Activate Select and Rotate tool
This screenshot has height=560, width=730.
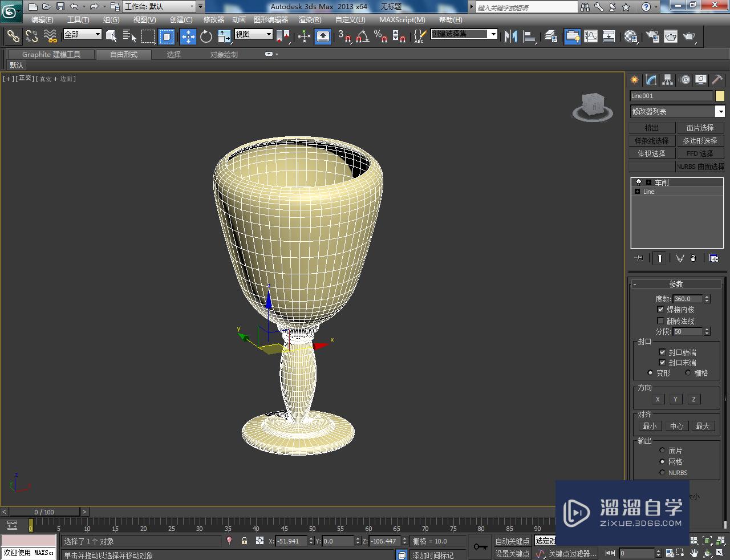point(206,36)
